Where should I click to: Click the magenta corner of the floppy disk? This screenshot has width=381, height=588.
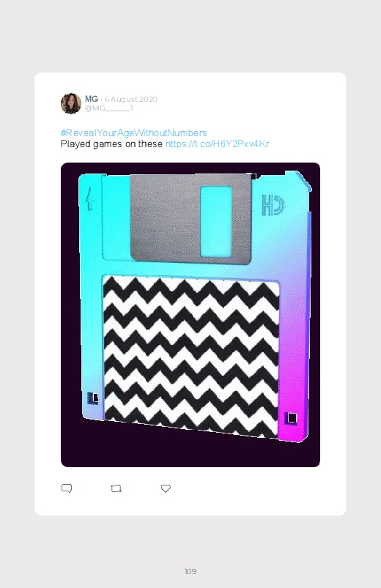293,416
